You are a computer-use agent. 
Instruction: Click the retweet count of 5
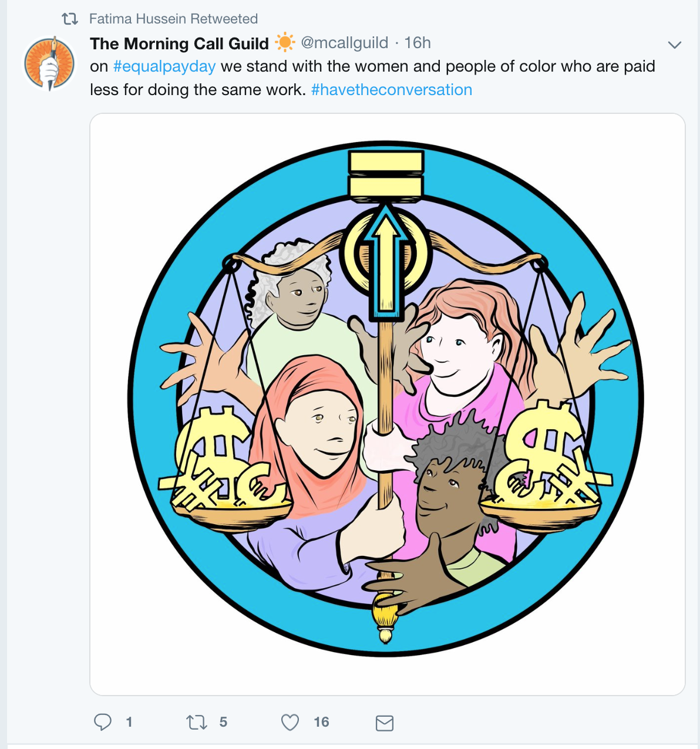pos(223,722)
